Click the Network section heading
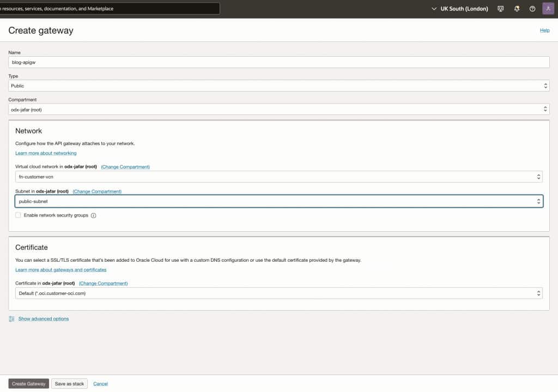Viewport: 558px width, 392px height. 28,131
